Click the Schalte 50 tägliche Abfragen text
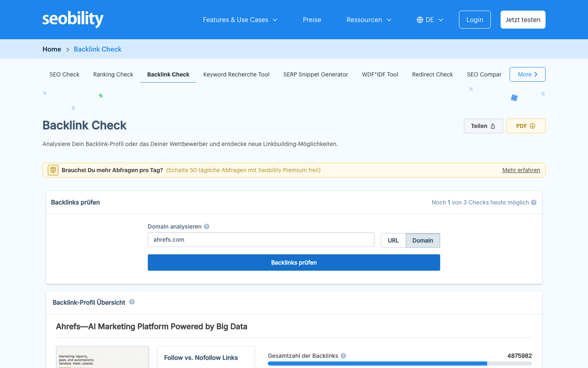The width and height of the screenshot is (588, 368). click(x=243, y=170)
